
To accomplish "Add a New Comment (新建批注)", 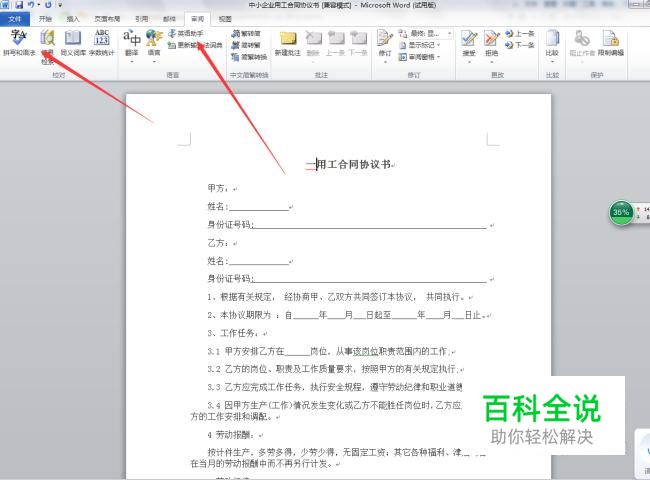I will [288, 43].
